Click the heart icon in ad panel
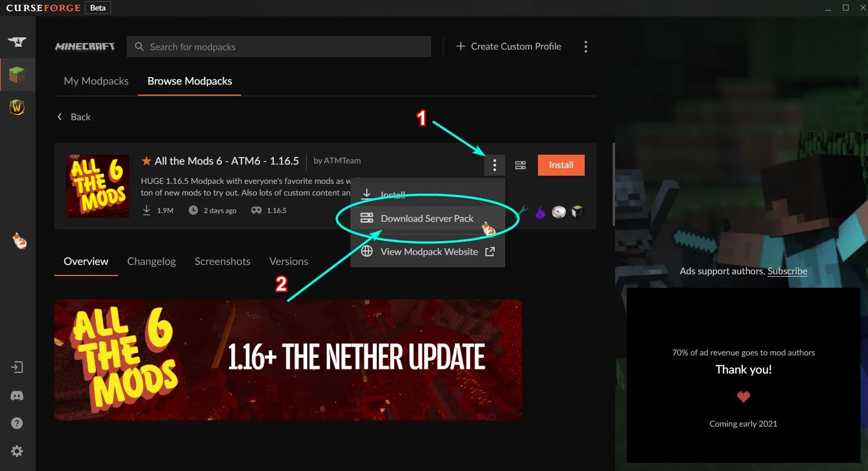The height and width of the screenshot is (471, 868). [x=743, y=397]
